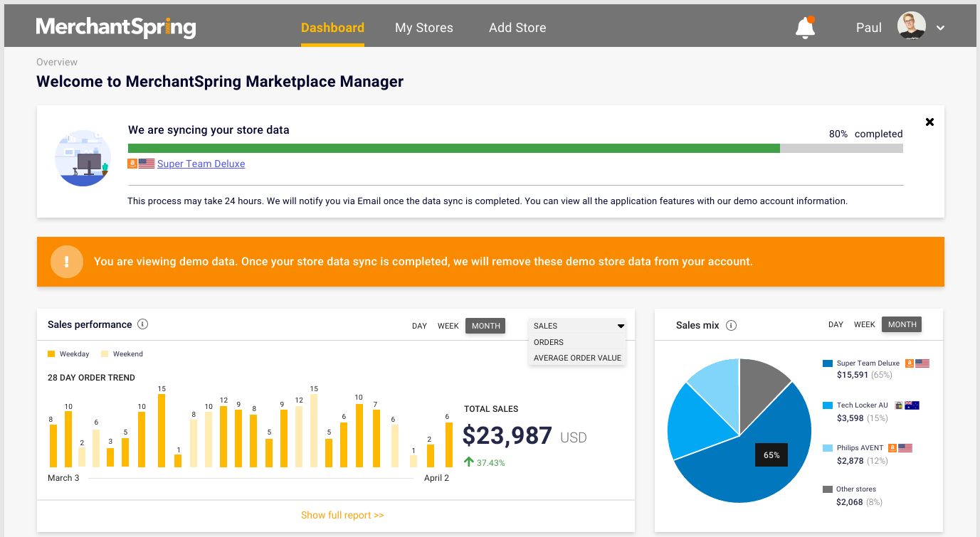Click the $23,987 total sales value

click(507, 435)
